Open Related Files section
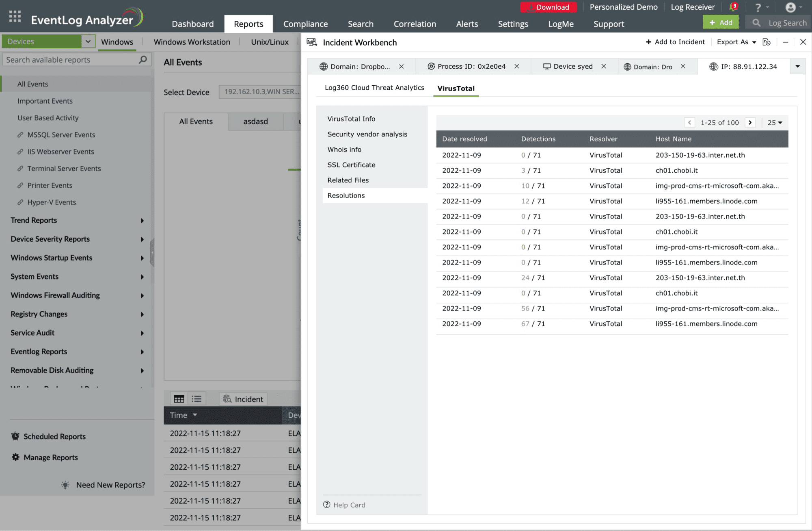The height and width of the screenshot is (531, 812). 348,180
